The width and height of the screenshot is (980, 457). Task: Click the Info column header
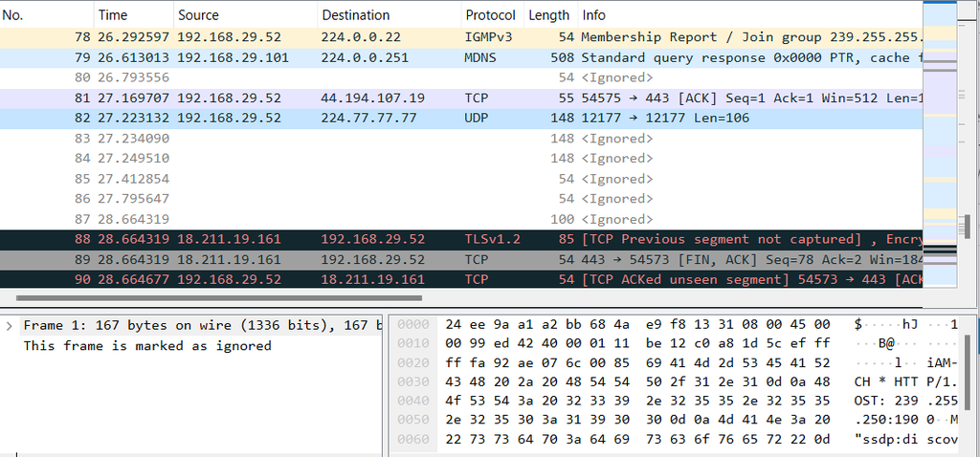pyautogui.click(x=750, y=15)
